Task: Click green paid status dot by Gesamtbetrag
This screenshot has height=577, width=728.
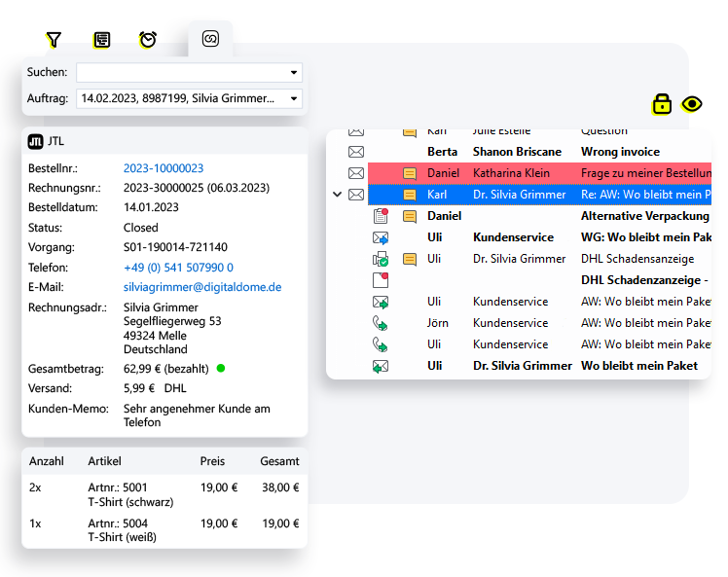Action: 221,368
